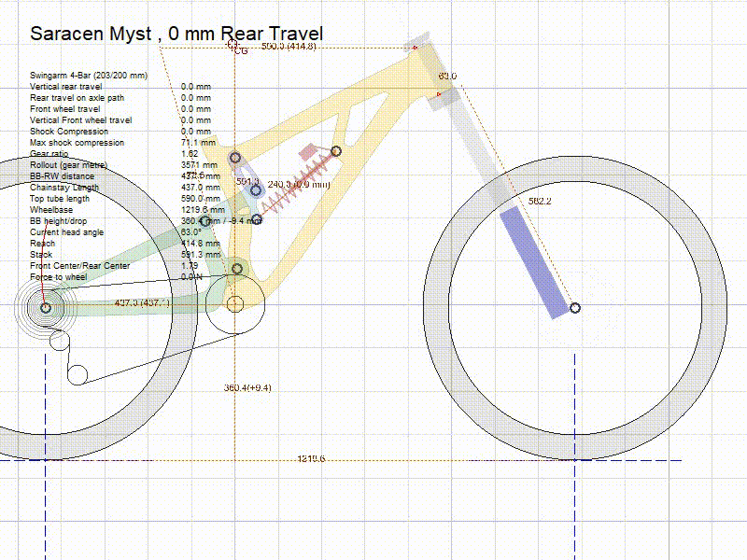Select the front shock mount pivot on frame
Screen dimensions: 747x560
[x=336, y=151]
